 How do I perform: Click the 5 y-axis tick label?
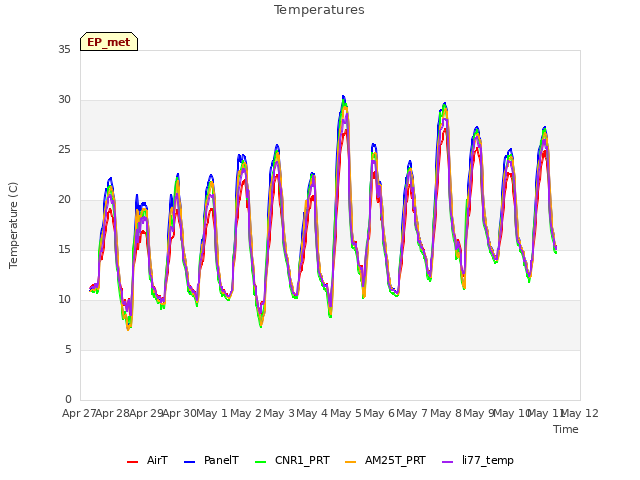68,349
